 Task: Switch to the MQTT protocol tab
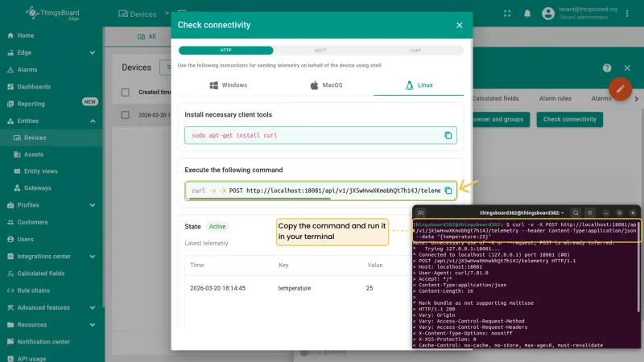pyautogui.click(x=320, y=51)
